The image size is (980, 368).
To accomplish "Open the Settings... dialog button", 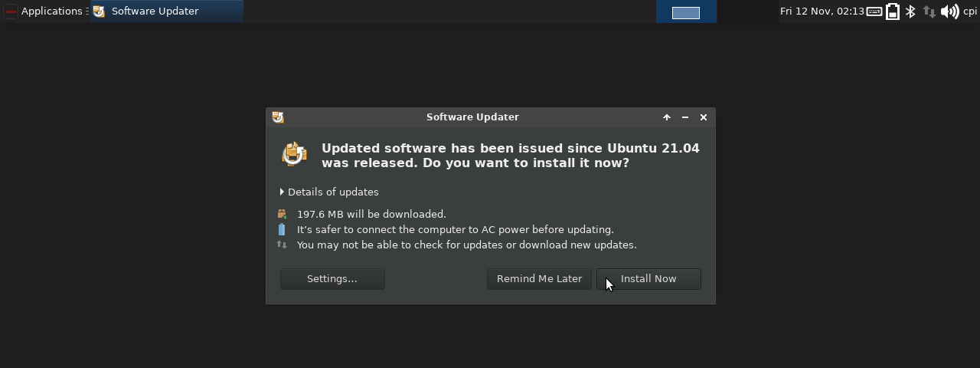I will pyautogui.click(x=332, y=279).
